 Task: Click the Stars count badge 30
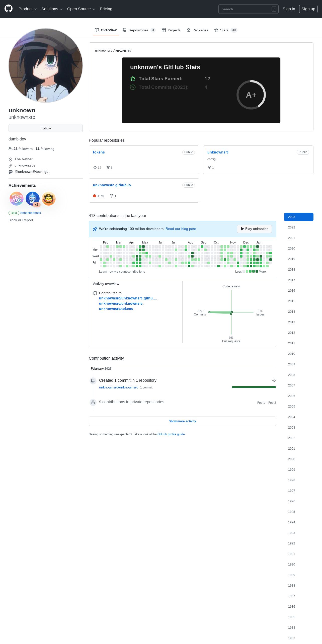pyautogui.click(x=234, y=30)
